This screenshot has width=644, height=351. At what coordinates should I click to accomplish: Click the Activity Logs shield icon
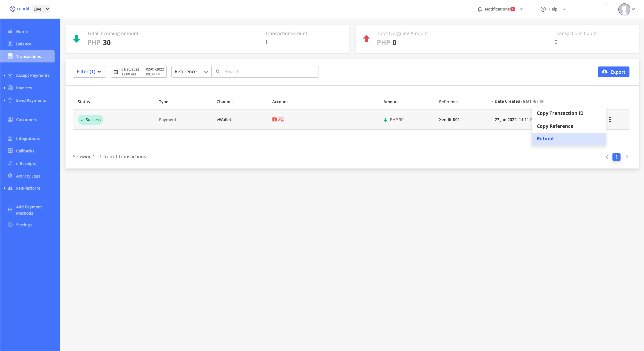[x=10, y=176]
